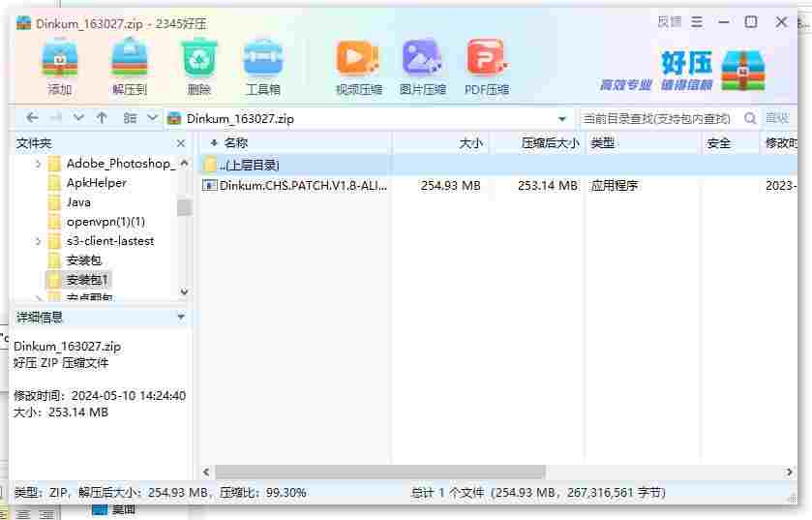Click the status bar 压缩比: 99.30% text
This screenshot has height=520, width=812.
click(x=263, y=493)
